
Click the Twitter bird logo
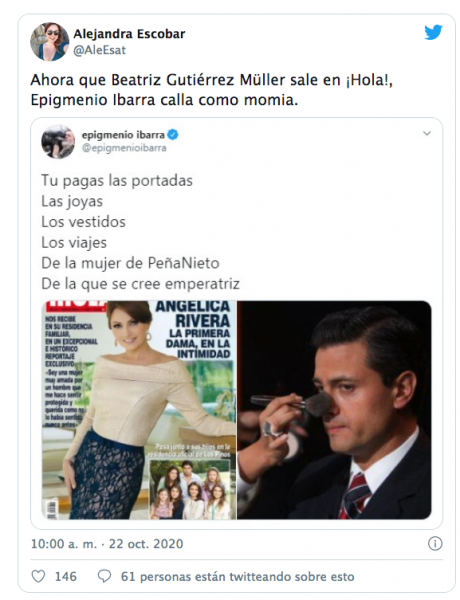pyautogui.click(x=433, y=33)
